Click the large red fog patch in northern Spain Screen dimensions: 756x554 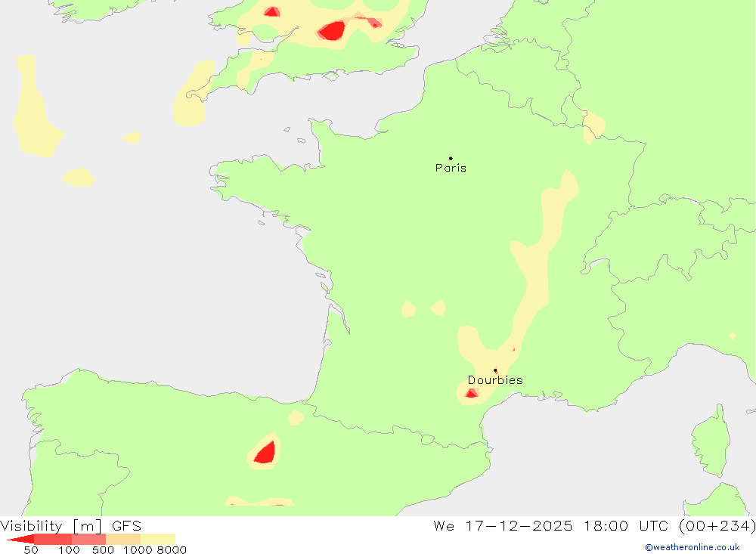tap(266, 453)
